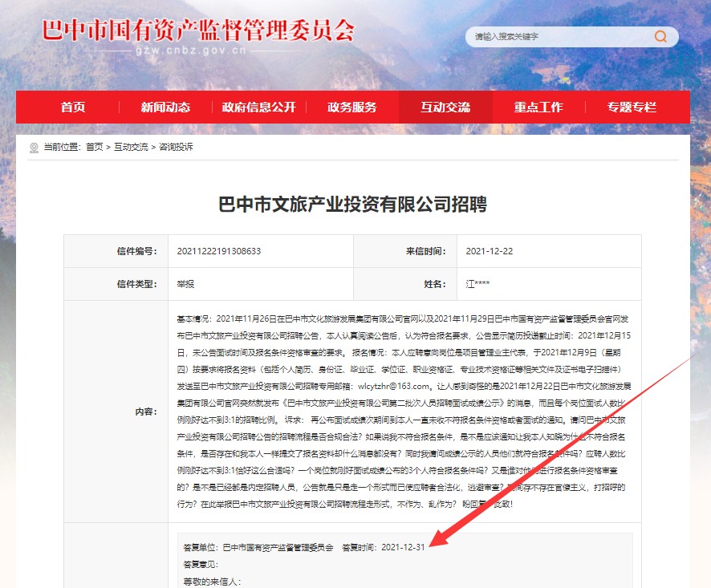The image size is (711, 588).
Task: Open the 首页 navigation tab
Action: pos(73,107)
